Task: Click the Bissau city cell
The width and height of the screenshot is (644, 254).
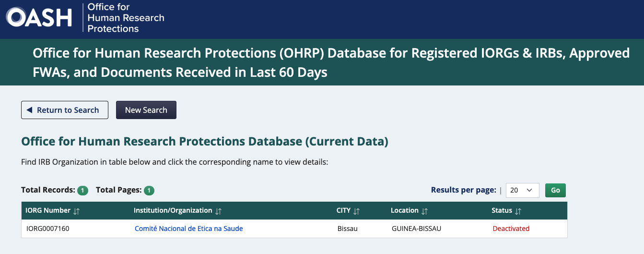Action: 348,229
